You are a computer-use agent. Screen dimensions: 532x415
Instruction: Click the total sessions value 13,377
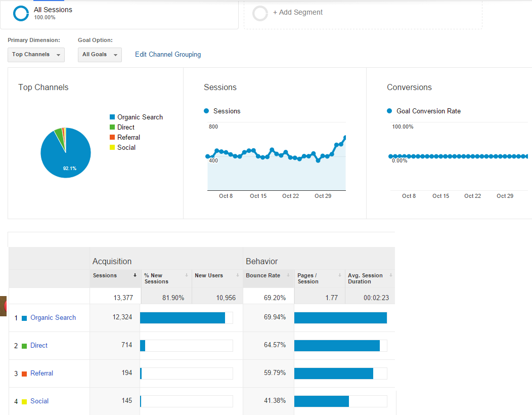(123, 298)
